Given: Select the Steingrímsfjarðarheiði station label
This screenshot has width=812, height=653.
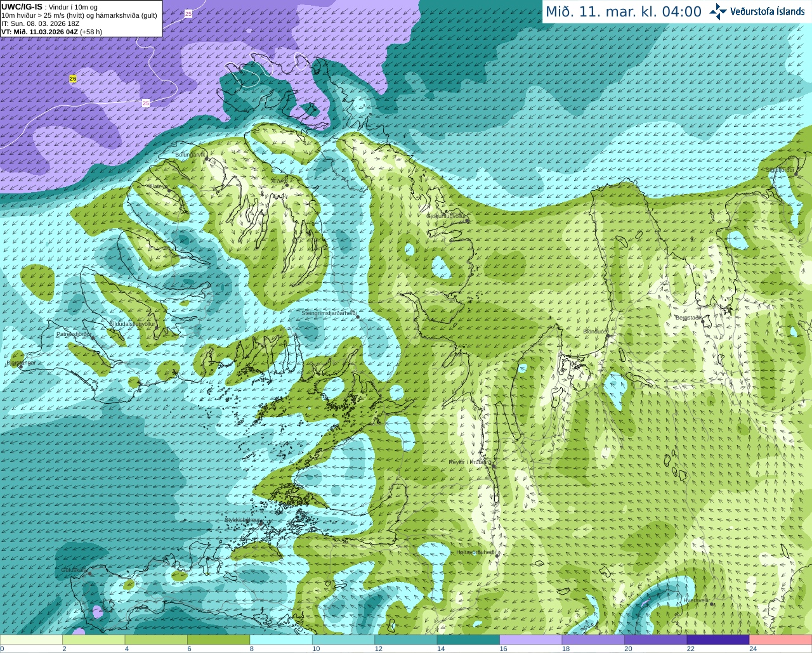Looking at the screenshot, I should (329, 313).
